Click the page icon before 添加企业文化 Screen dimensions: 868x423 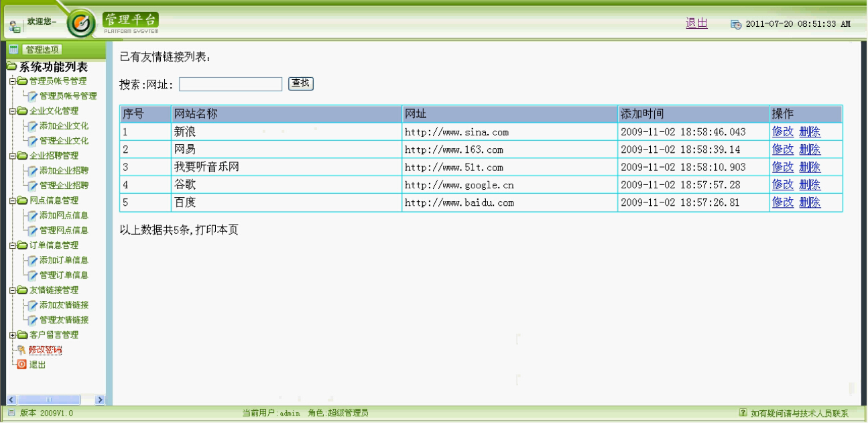[x=33, y=126]
